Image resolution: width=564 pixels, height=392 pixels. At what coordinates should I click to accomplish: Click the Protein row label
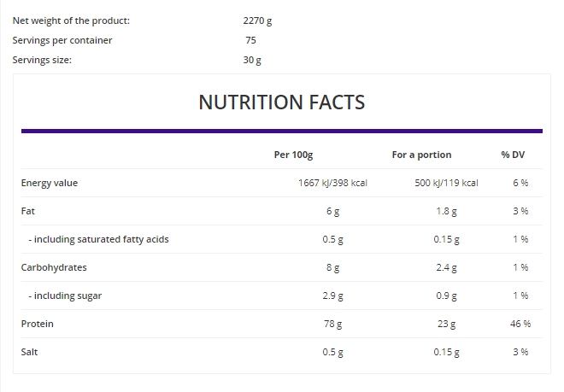(x=38, y=324)
